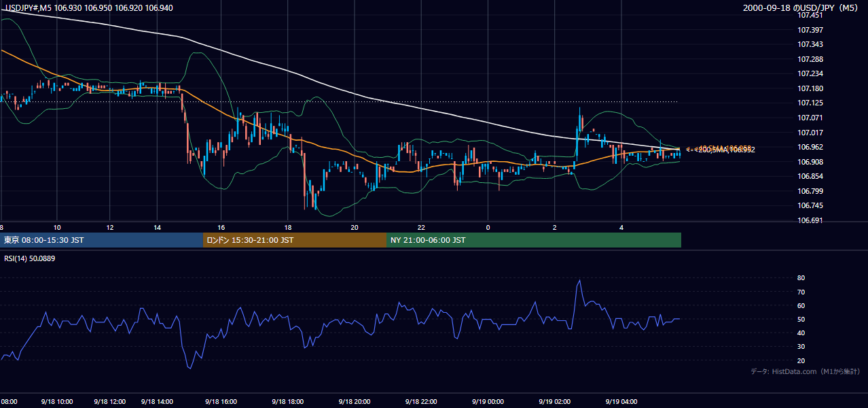The image size is (868, 408).
Task: Click hour label 10 under price chart
Action: pyautogui.click(x=57, y=226)
